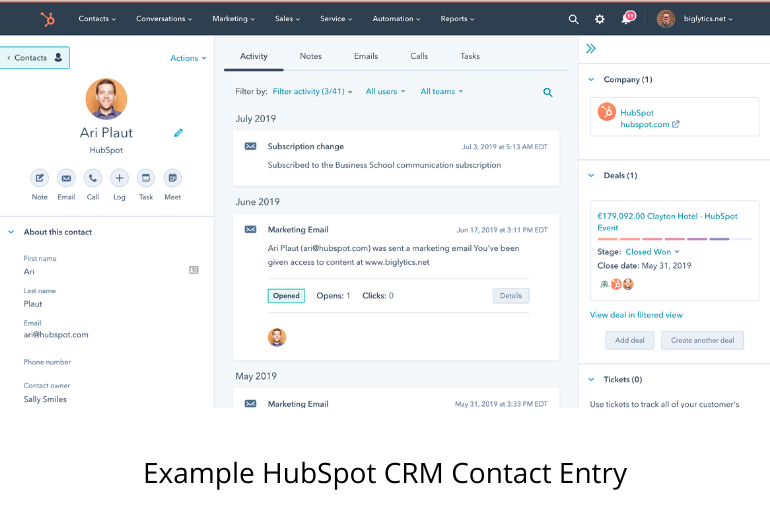Open the All users filter

point(385,91)
